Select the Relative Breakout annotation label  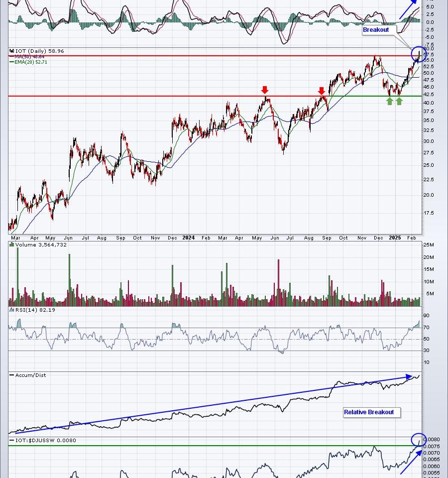point(369,412)
